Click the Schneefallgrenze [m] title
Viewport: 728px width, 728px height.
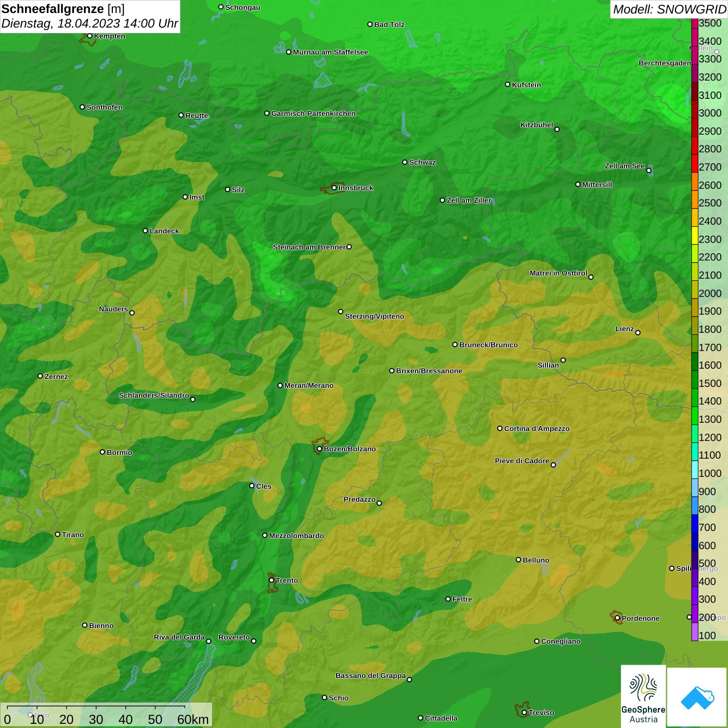tap(63, 9)
